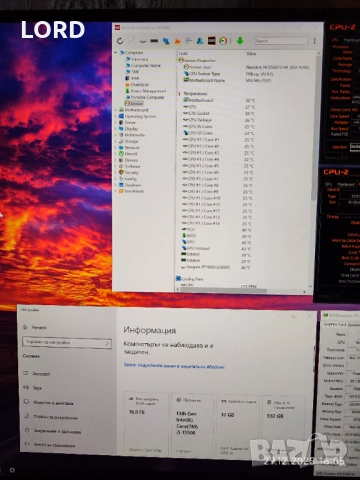This screenshot has width=360, height=480.
Task: Select the CPU Package temperature row
Action: (218, 120)
